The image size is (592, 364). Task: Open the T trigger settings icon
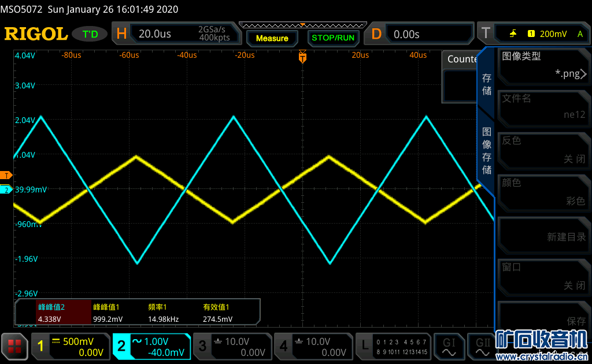coord(486,34)
